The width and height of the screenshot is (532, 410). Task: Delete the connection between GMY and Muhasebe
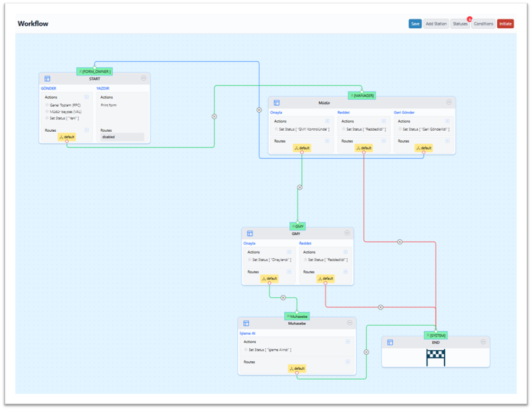point(283,298)
